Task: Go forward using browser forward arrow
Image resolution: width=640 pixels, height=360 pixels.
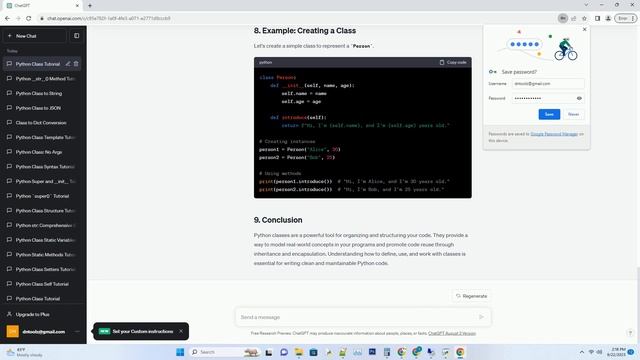Action: pyautogui.click(x=18, y=18)
